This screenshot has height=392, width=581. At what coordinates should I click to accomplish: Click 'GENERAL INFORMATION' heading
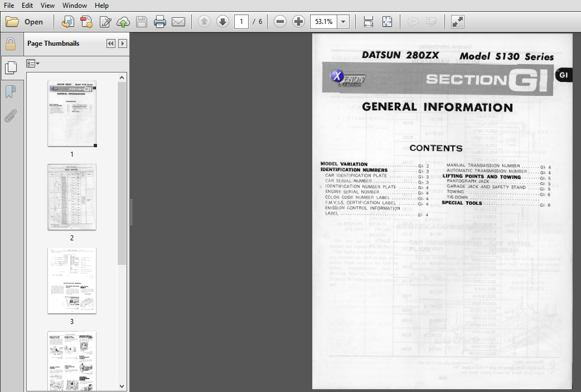(x=437, y=107)
